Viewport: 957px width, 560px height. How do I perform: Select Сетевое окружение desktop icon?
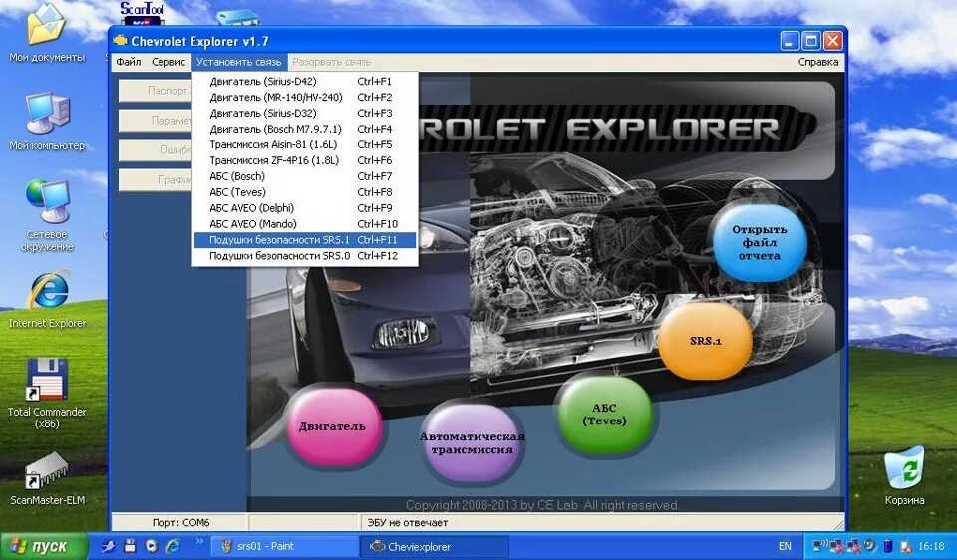point(47,216)
